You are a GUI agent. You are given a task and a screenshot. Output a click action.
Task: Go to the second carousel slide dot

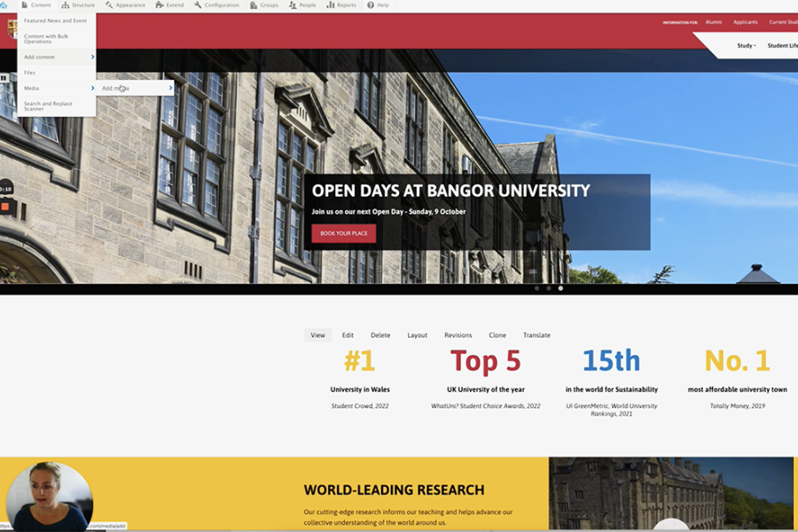click(549, 288)
